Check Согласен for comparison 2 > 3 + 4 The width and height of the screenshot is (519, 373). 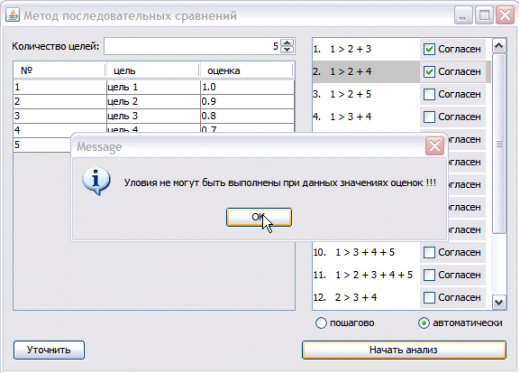pos(429,297)
